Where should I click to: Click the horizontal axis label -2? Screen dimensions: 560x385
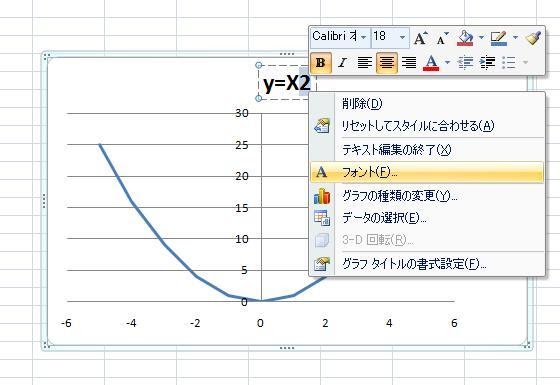[195, 323]
